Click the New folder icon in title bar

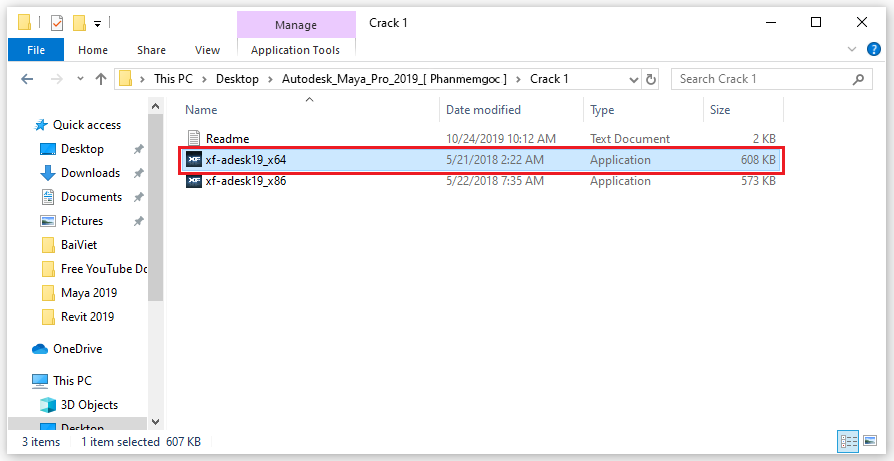[79, 23]
